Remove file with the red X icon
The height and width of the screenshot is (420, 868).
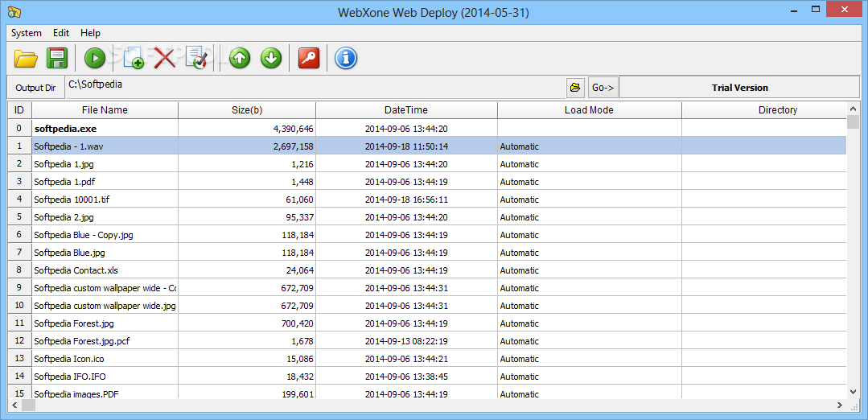pos(164,58)
